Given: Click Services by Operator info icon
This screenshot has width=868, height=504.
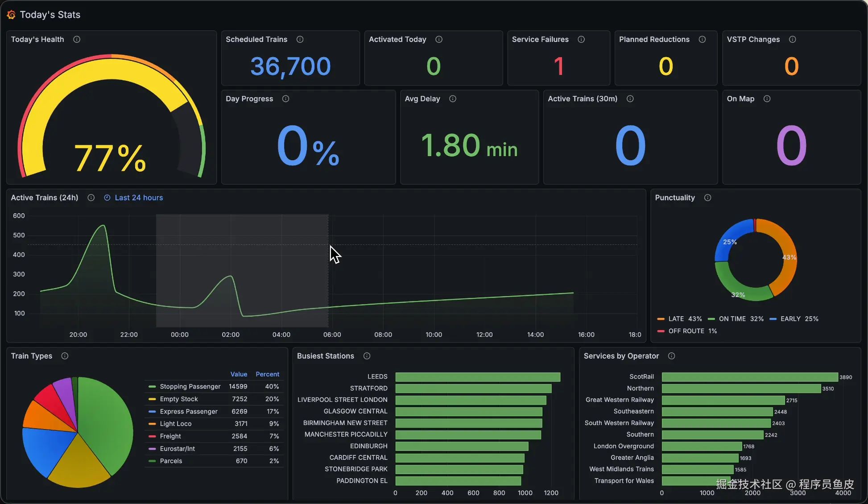Looking at the screenshot, I should (672, 356).
